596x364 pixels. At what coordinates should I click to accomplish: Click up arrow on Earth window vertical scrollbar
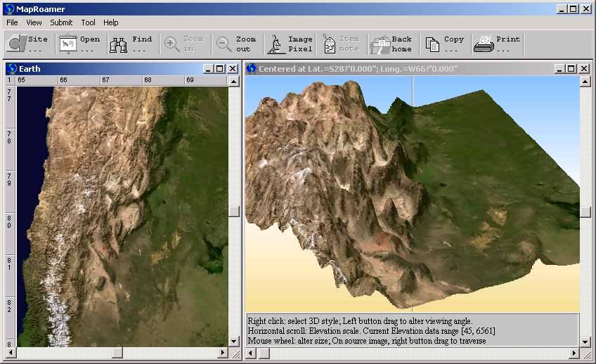point(234,81)
